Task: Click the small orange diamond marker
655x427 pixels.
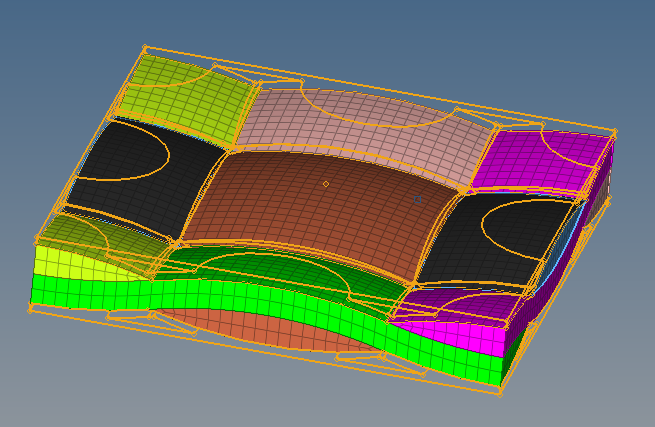Action: [325, 184]
